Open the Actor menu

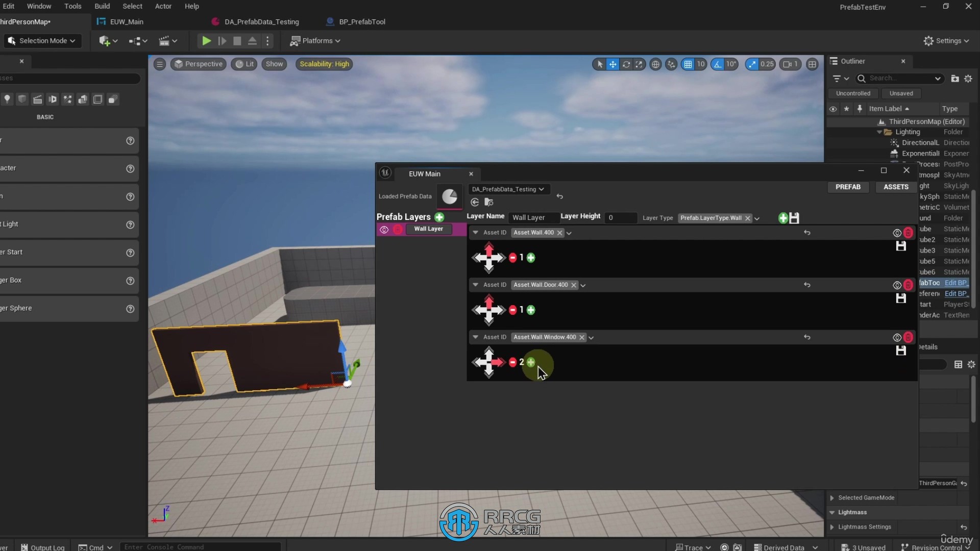tap(163, 6)
